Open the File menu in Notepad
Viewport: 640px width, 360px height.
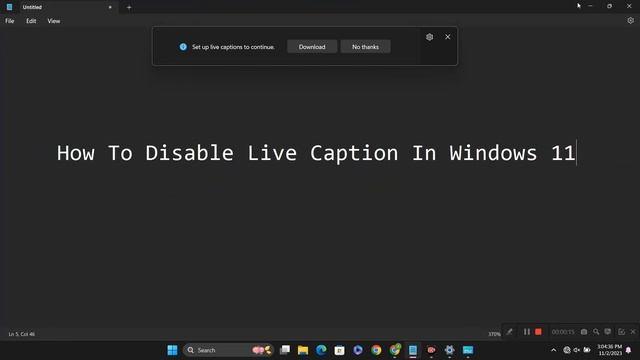click(x=10, y=21)
